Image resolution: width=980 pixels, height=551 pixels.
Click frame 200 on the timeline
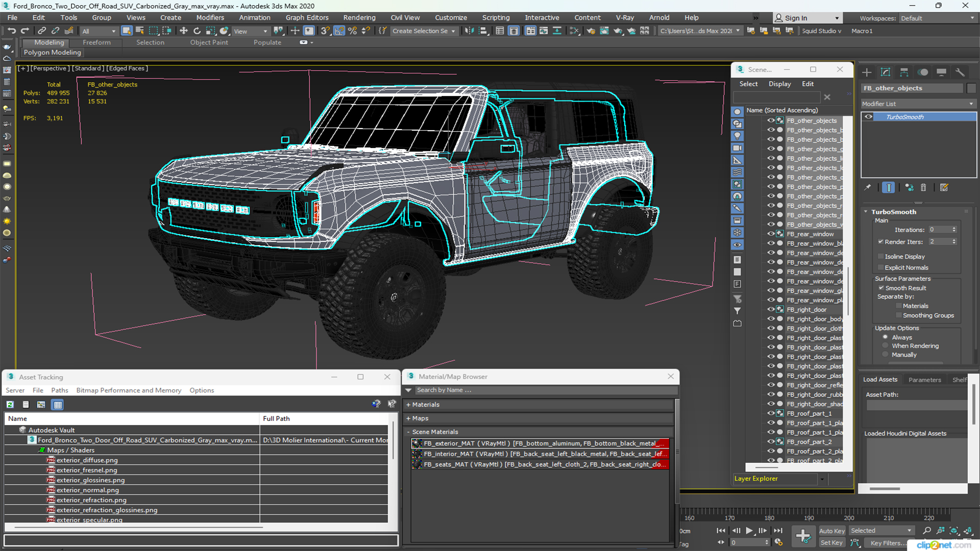point(849,518)
